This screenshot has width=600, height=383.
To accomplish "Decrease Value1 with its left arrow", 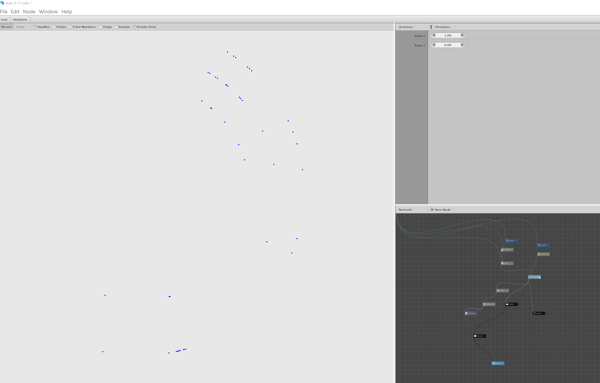I will click(434, 35).
